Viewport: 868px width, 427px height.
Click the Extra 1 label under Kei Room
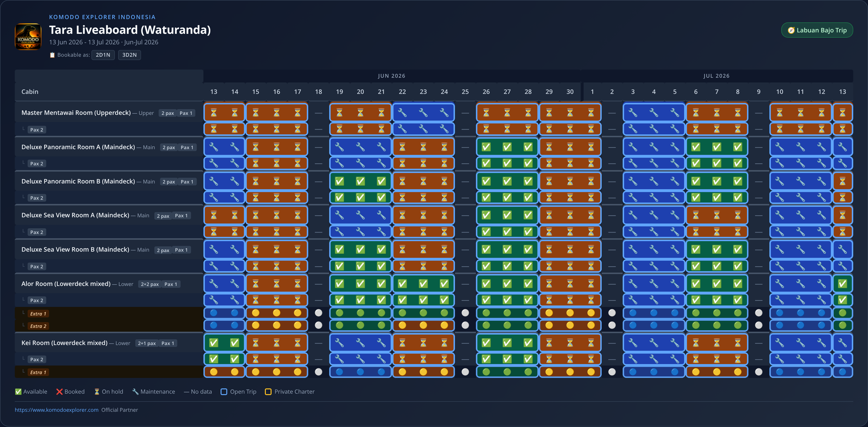pos(38,372)
